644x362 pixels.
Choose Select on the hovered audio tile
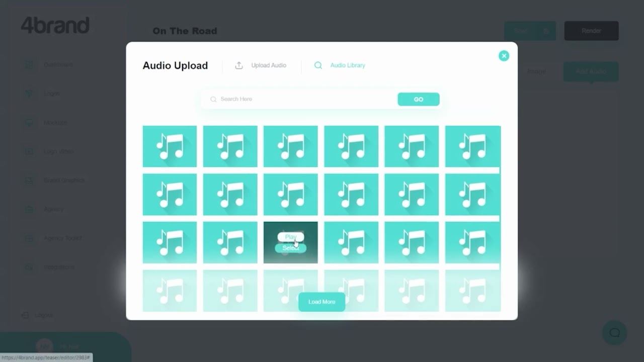click(x=291, y=248)
